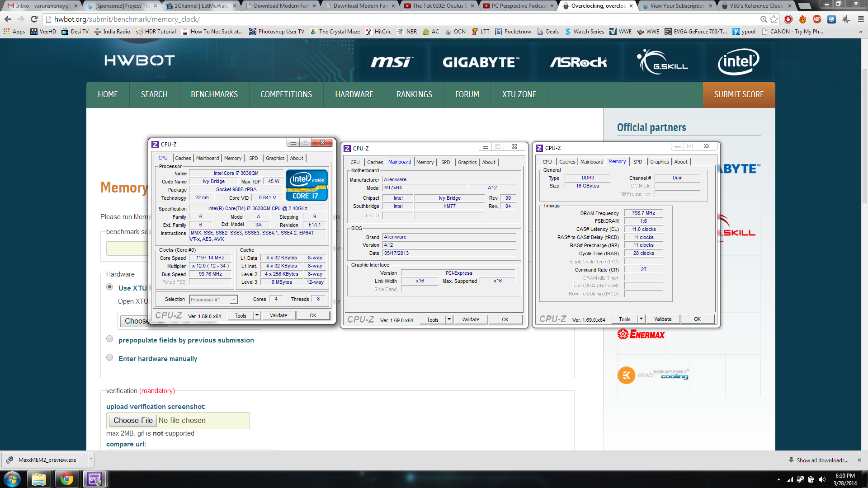Viewport: 868px width, 488px height.
Task: Select 'prepopulate fields by previous submission' radio
Action: pos(109,339)
